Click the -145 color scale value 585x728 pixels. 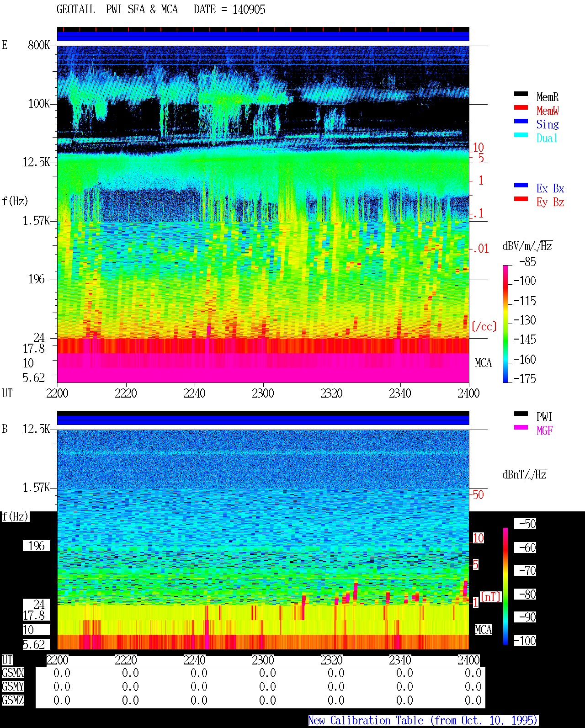(x=525, y=340)
